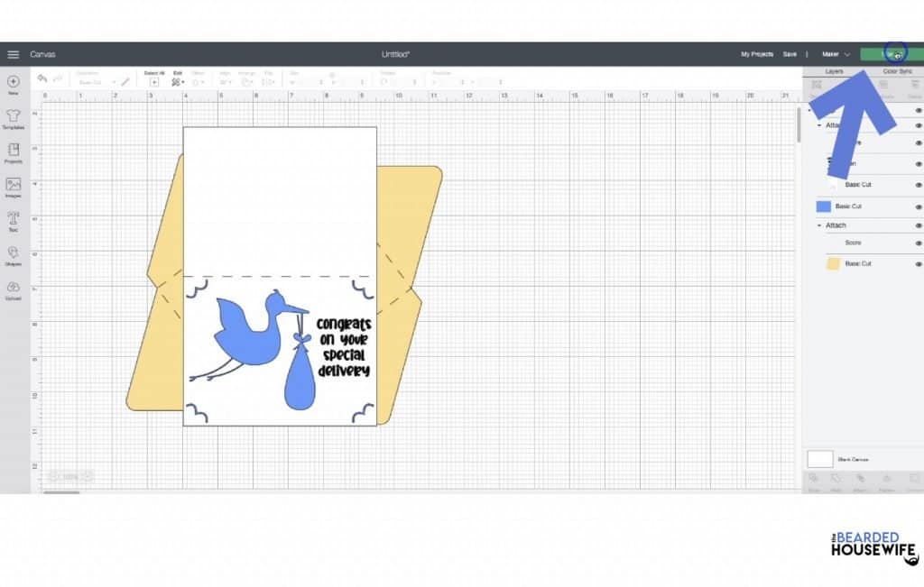The width and height of the screenshot is (924, 587).
Task: Select the Text tool
Action: 14,221
